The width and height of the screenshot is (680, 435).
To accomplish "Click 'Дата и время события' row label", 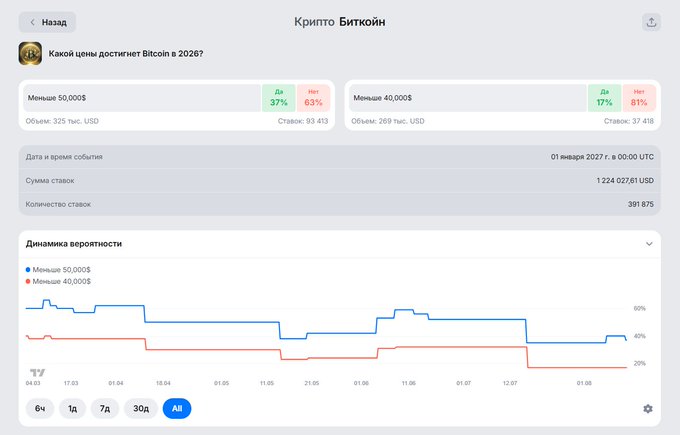I will tap(64, 157).
